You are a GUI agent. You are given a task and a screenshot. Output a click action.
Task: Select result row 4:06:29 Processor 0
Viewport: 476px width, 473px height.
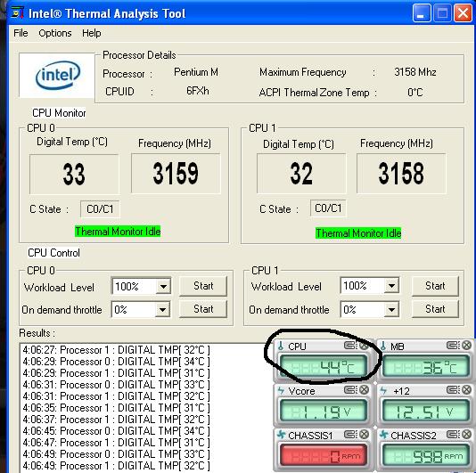click(x=116, y=362)
